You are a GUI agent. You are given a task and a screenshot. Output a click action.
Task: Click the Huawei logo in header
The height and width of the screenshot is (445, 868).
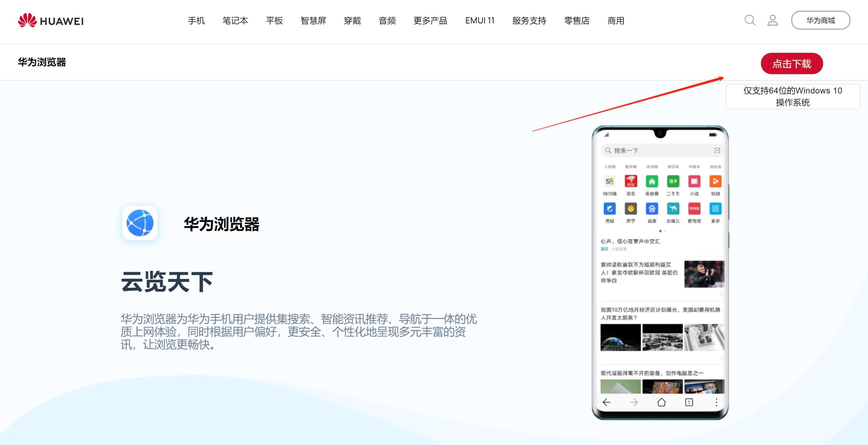pyautogui.click(x=51, y=20)
